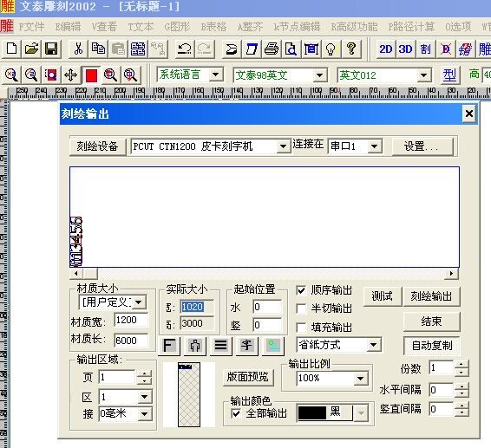Click the 割 cut tool icon
This screenshot has height=448, width=491.
425,49
